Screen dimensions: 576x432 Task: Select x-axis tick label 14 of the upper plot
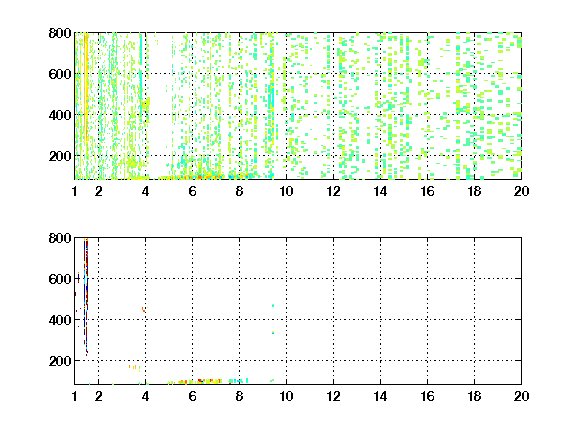[x=380, y=191]
